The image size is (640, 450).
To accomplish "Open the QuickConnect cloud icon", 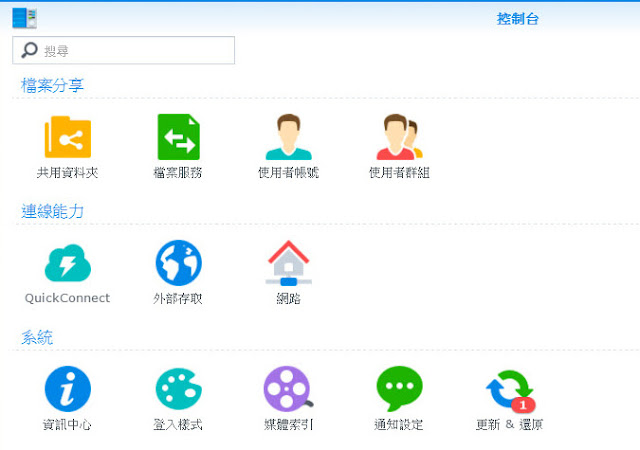I will click(x=68, y=263).
